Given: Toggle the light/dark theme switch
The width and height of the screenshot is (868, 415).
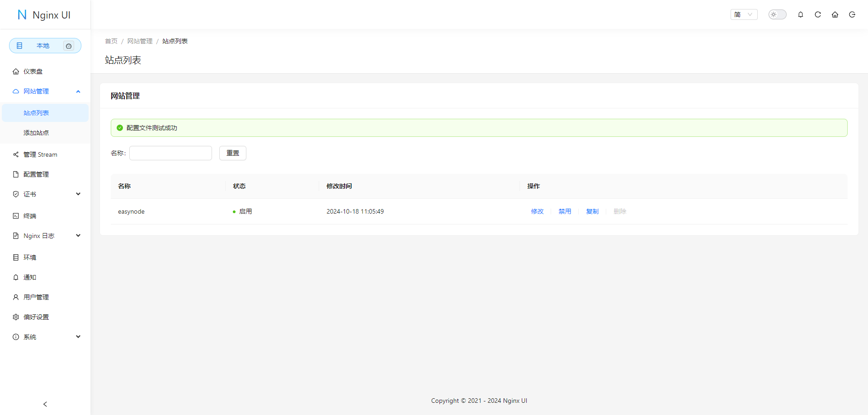Looking at the screenshot, I should (778, 14).
